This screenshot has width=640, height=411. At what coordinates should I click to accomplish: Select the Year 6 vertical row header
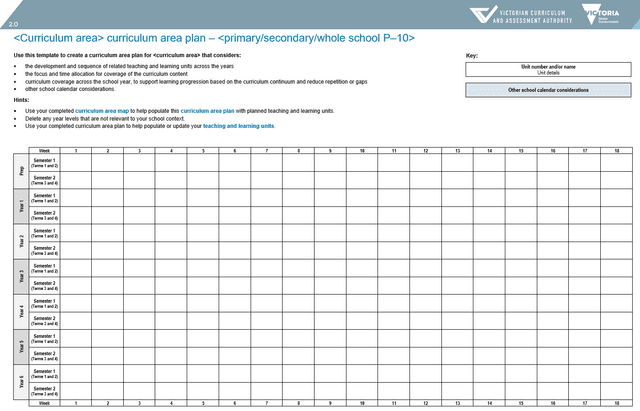[21, 382]
